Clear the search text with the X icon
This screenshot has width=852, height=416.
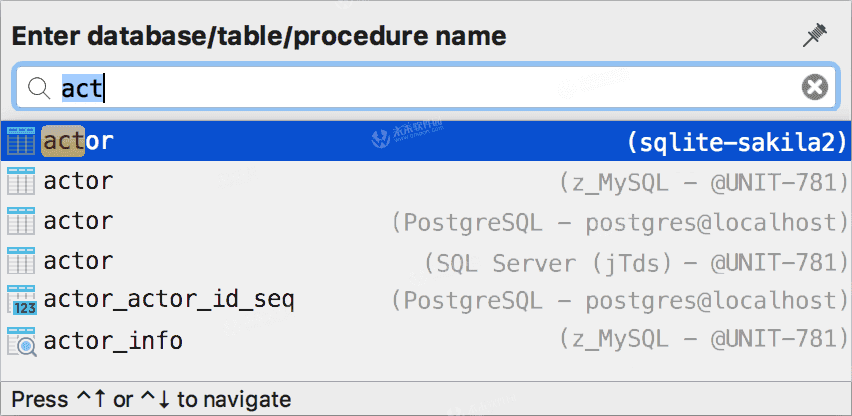click(x=815, y=87)
